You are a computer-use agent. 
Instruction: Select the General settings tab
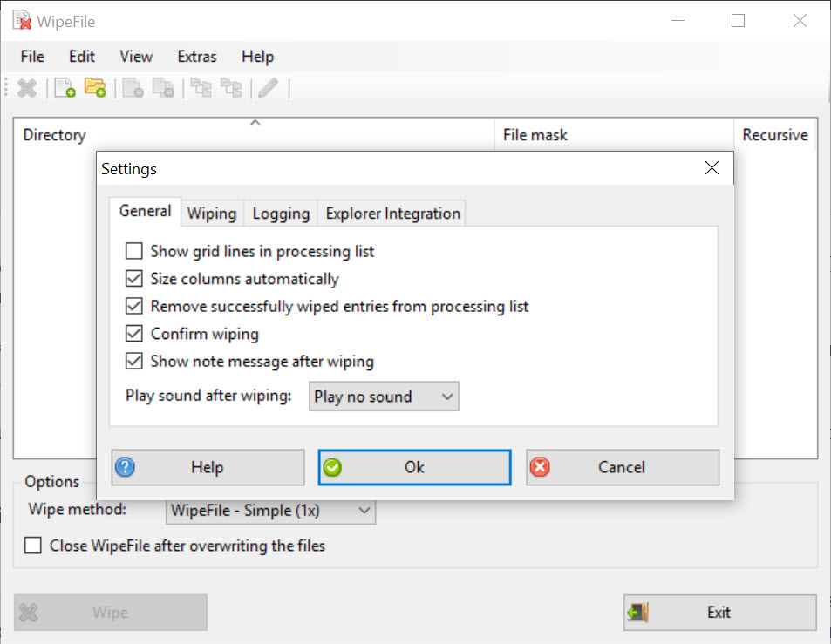[x=146, y=211]
